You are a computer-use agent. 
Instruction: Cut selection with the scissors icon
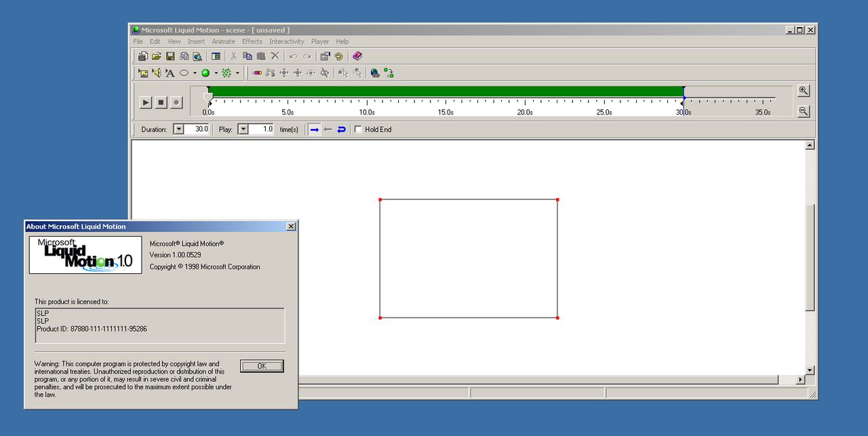(x=234, y=56)
